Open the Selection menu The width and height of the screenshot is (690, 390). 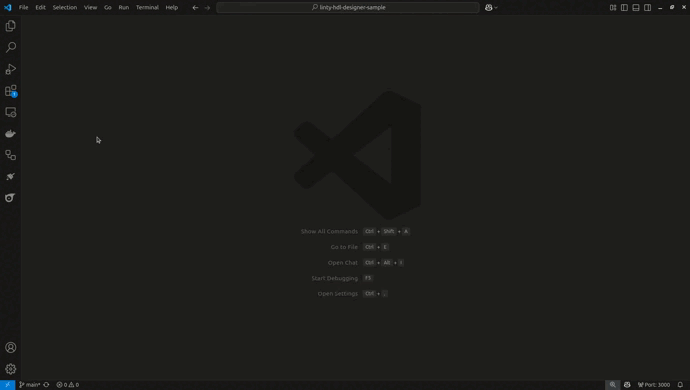65,7
